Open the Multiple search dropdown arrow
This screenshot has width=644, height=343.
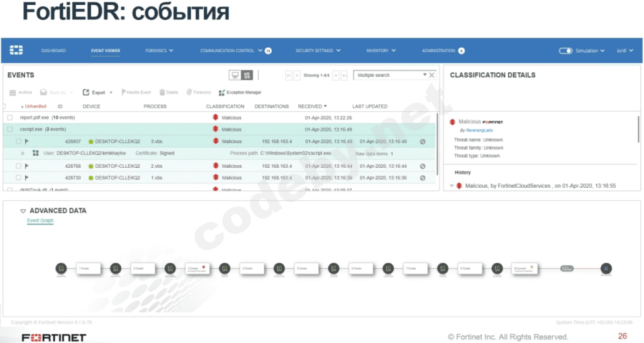[x=425, y=75]
